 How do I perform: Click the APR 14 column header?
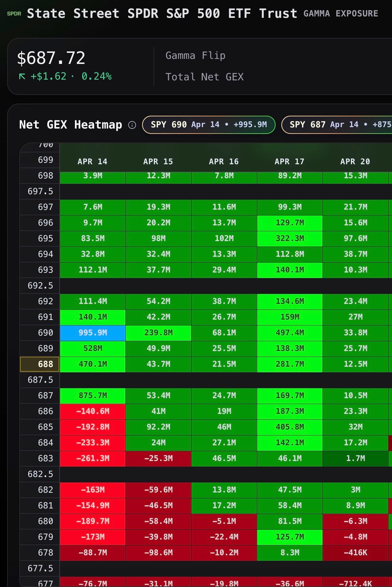click(92, 161)
